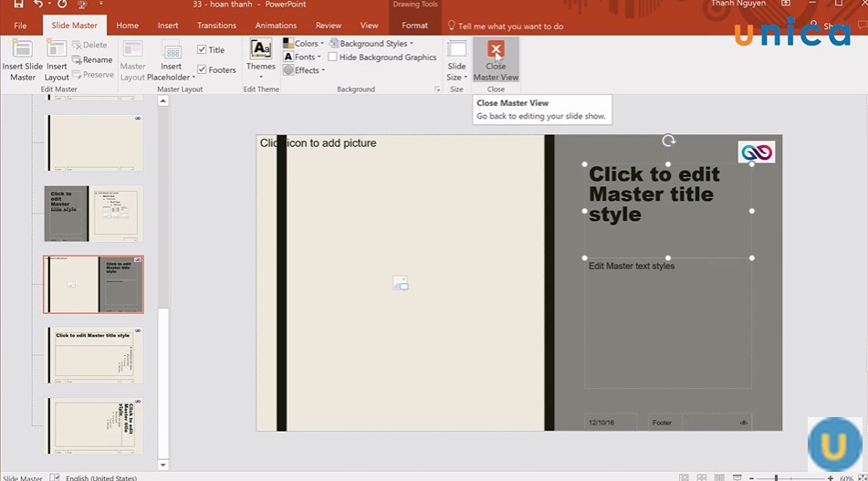Screen dimensions: 868x481
Task: Click the picture placeholder icon on slide
Action: pyautogui.click(x=400, y=284)
